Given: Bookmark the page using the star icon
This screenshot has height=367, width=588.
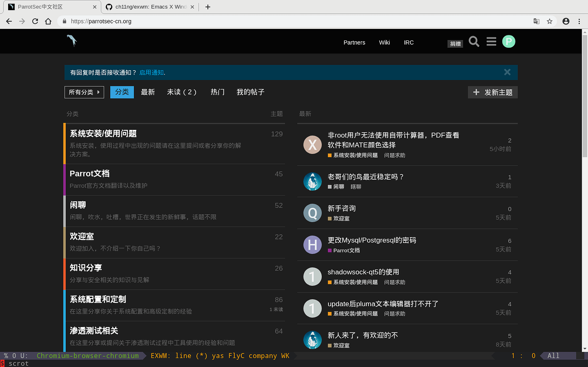Looking at the screenshot, I should (x=550, y=21).
